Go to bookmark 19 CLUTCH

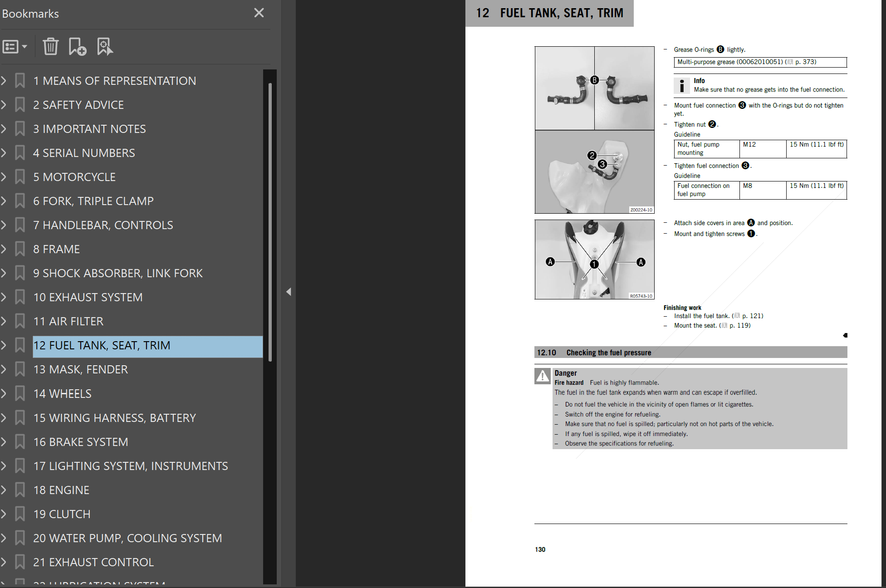click(62, 514)
